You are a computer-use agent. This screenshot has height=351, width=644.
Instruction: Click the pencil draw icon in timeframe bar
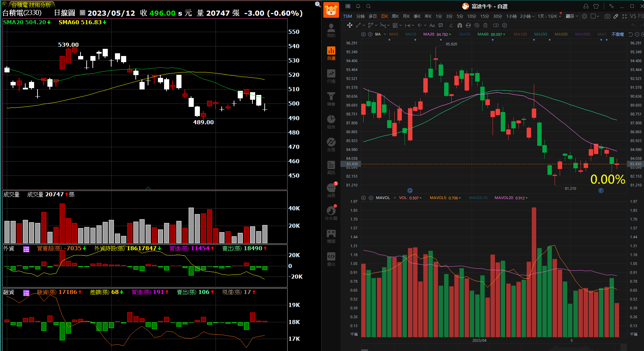click(616, 16)
